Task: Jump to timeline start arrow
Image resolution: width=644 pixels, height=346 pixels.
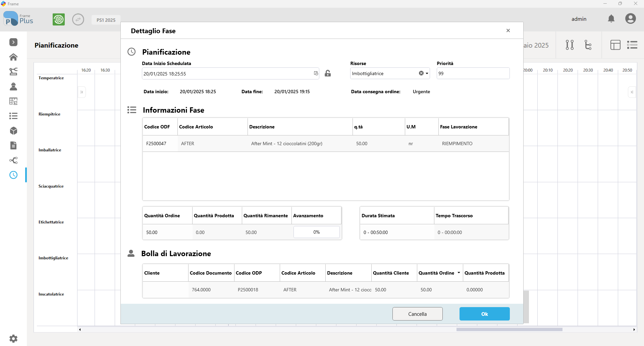Action: [x=82, y=92]
